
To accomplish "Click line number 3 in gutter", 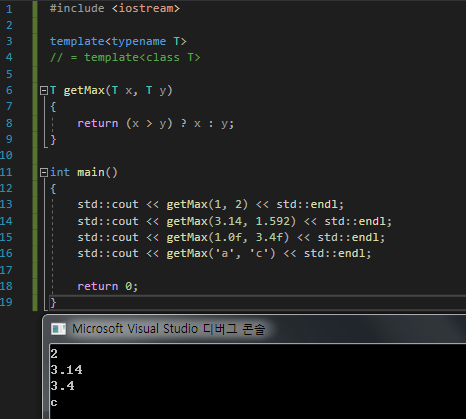I will pyautogui.click(x=9, y=41).
